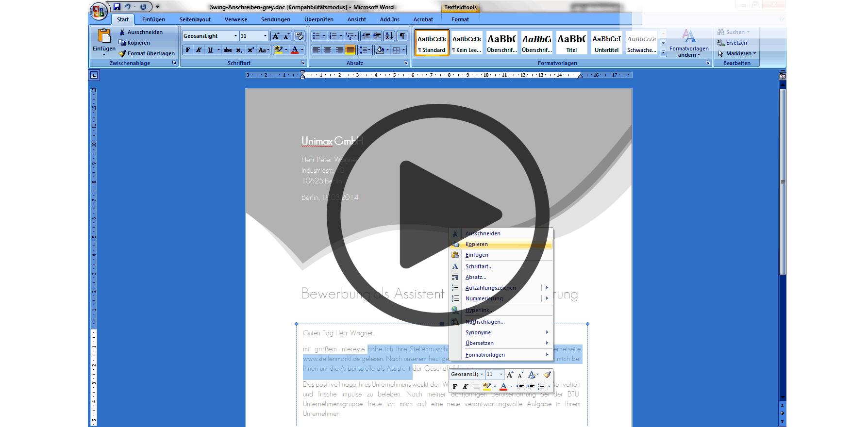Click Formatvorlagen ändern button

click(x=689, y=44)
